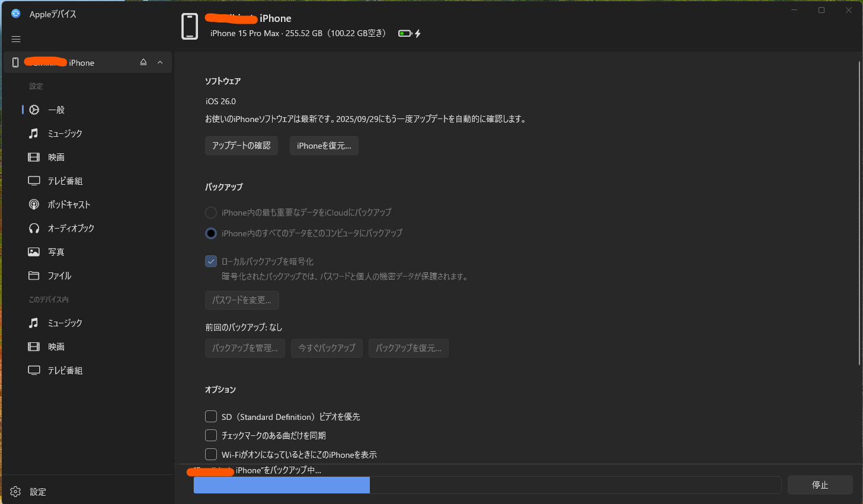Click music note icon in 設定 section

point(34,133)
